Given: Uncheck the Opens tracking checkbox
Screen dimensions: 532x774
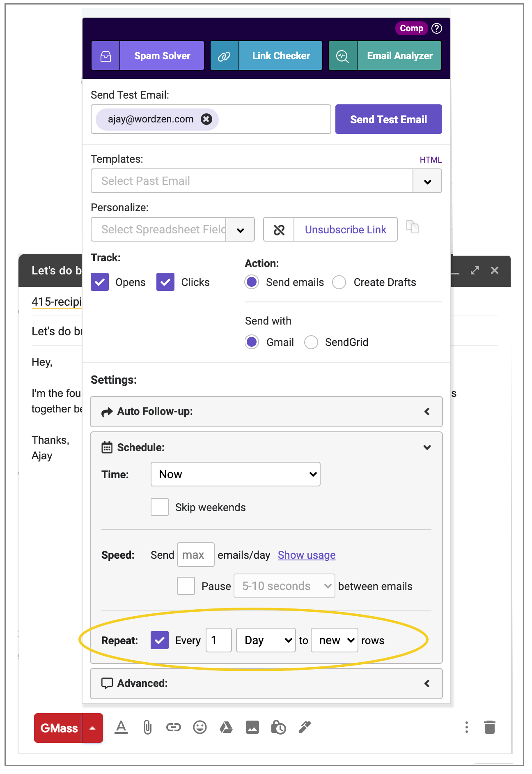Looking at the screenshot, I should [100, 282].
